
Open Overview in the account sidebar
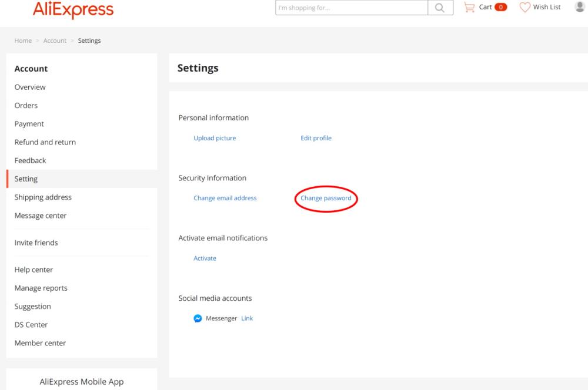click(x=30, y=87)
